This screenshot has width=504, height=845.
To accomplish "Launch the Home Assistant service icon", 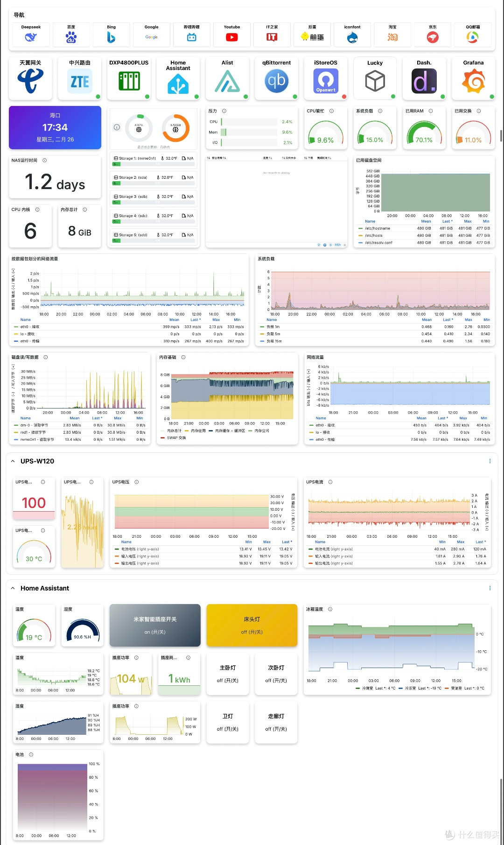I will [x=178, y=84].
